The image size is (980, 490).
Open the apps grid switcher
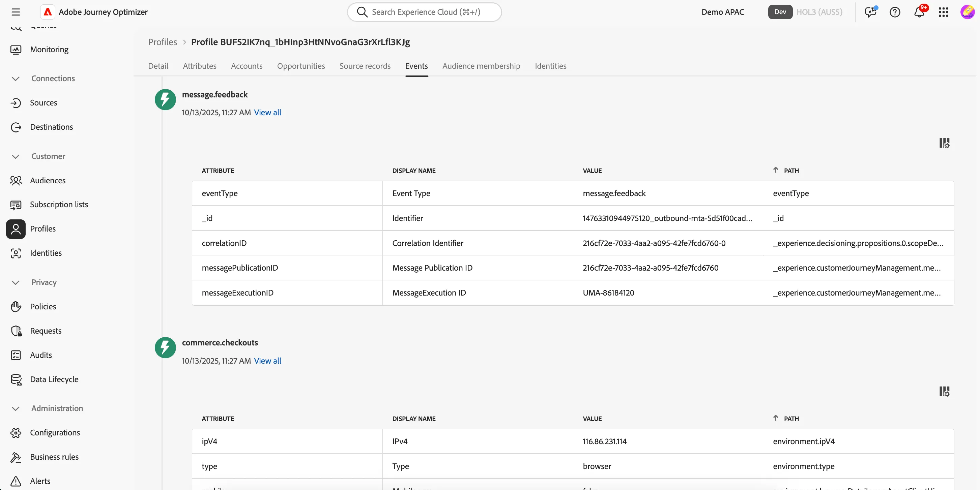[x=944, y=12]
